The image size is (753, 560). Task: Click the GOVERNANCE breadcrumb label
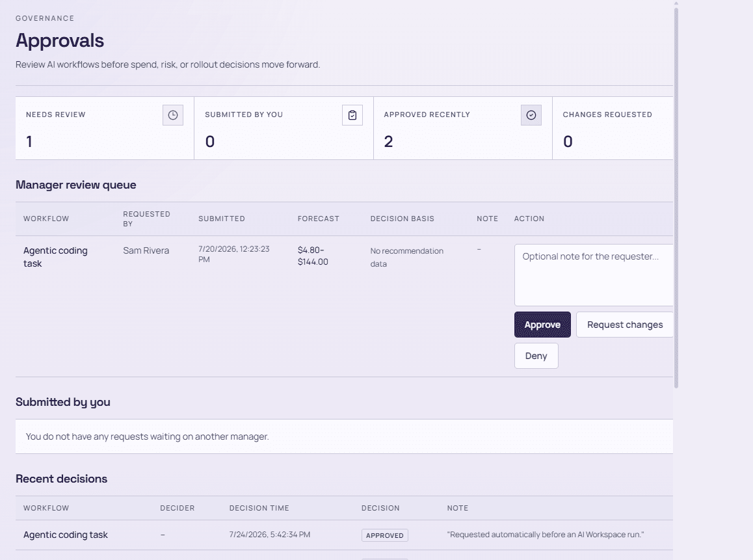[45, 18]
